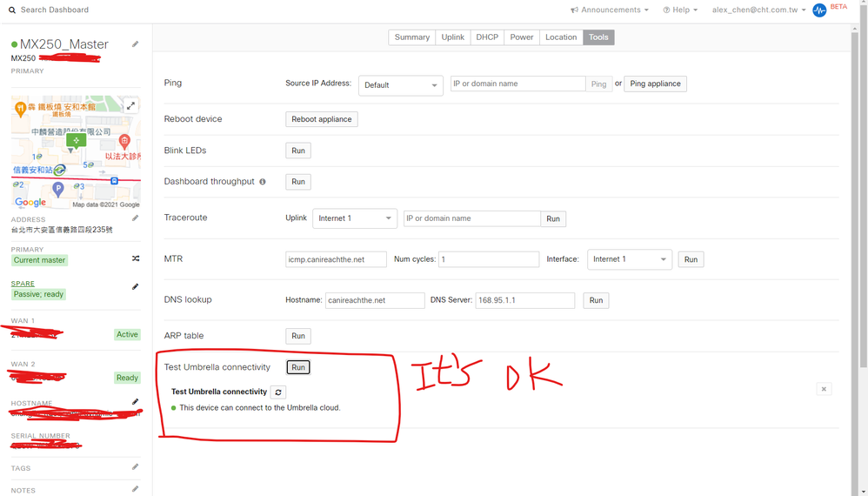Click the WAN 2 Ready badge

tap(127, 378)
